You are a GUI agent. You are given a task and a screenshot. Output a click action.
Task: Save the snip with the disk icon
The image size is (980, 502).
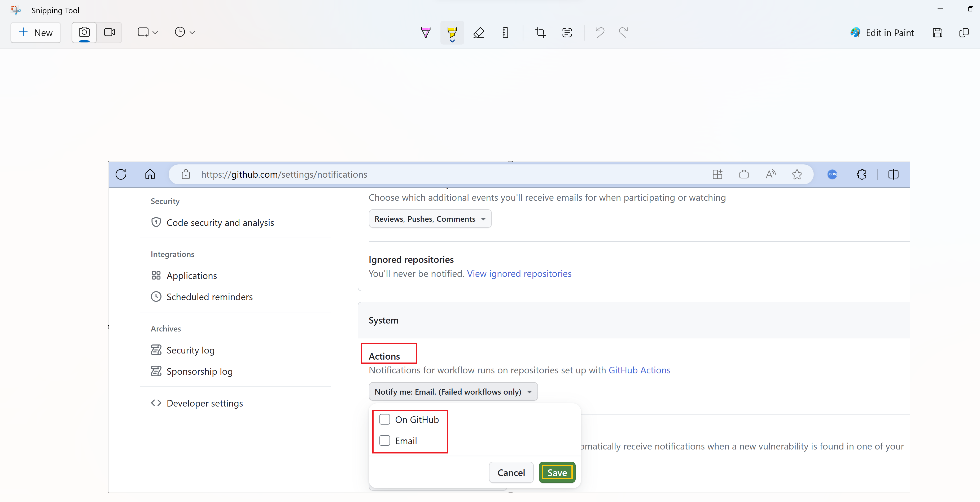937,33
